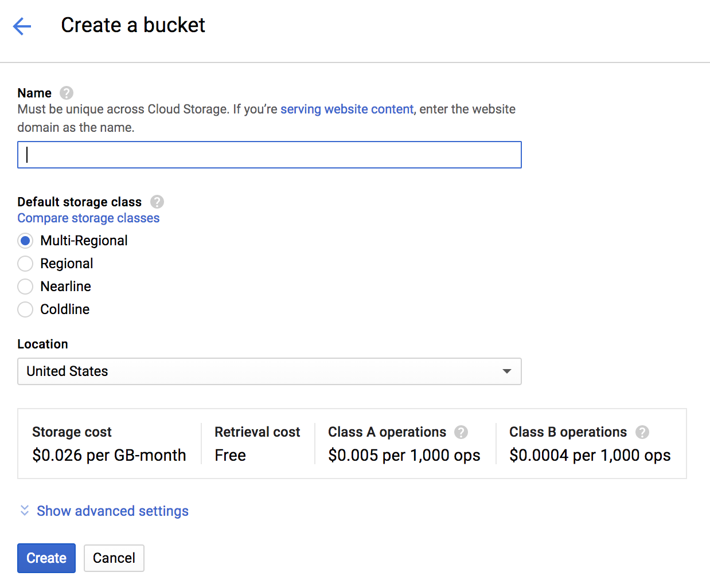This screenshot has width=710, height=588.
Task: Click the Retrieval cost Free value
Action: (x=230, y=455)
